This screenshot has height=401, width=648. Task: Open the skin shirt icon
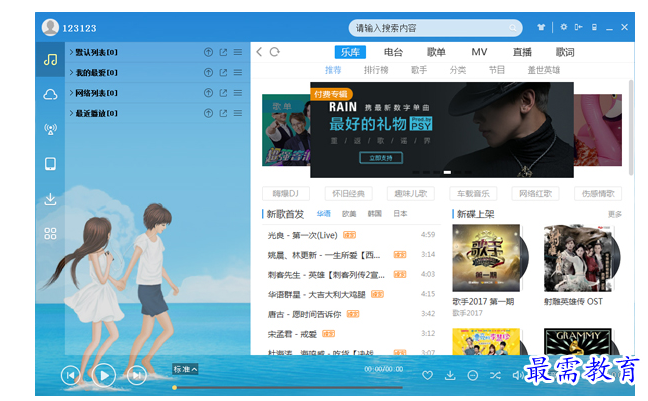(x=541, y=27)
